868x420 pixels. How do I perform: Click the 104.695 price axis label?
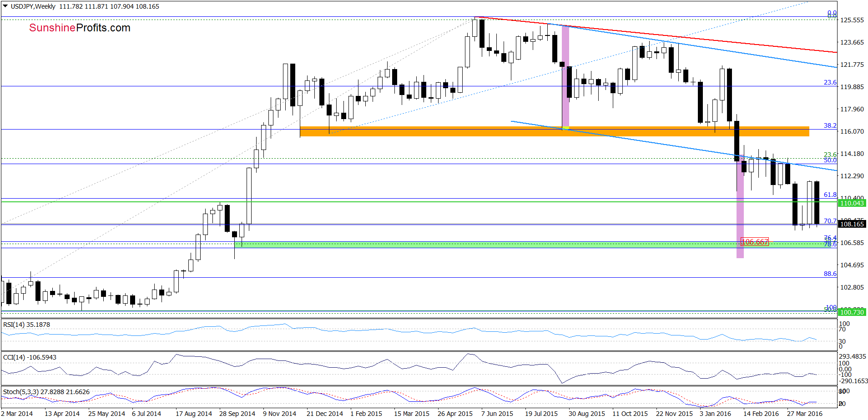coord(852,265)
